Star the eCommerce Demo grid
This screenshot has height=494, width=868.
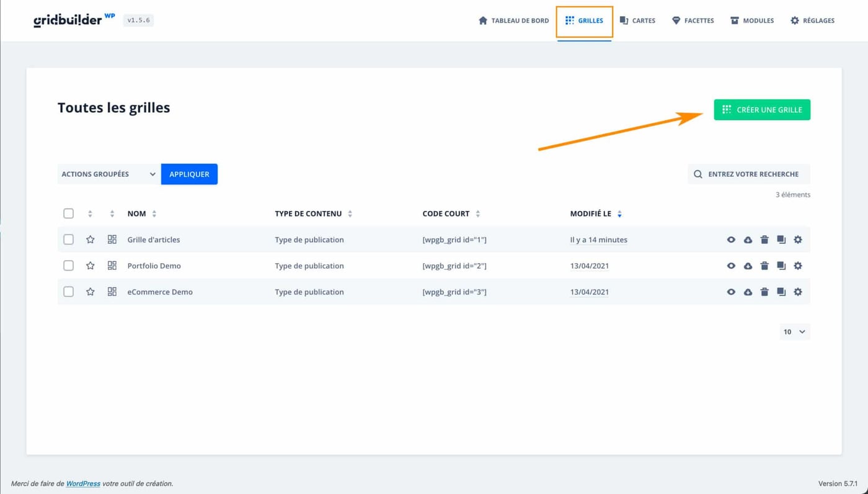91,292
